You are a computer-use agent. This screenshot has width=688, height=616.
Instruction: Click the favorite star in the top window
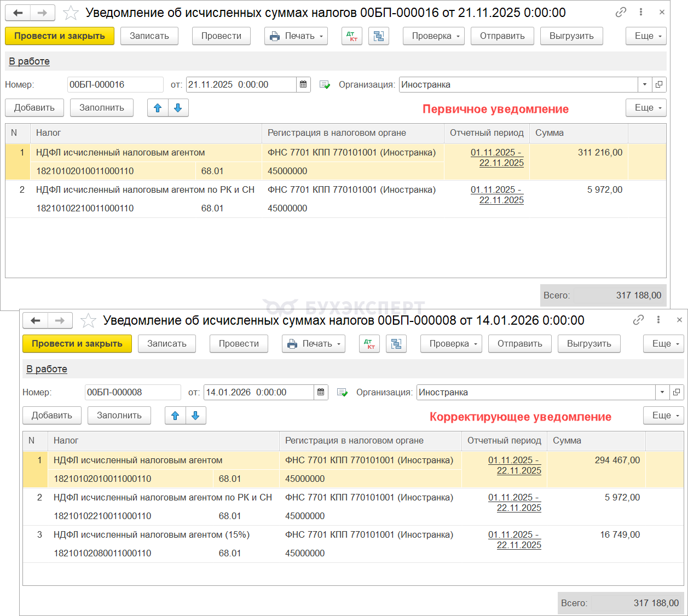[71, 13]
